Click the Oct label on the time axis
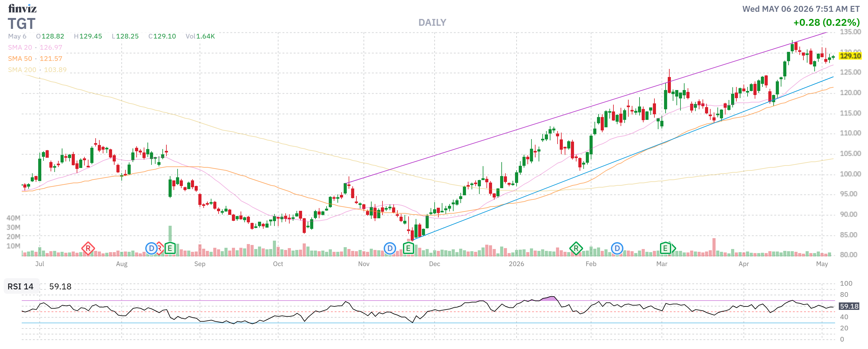 [x=278, y=264]
